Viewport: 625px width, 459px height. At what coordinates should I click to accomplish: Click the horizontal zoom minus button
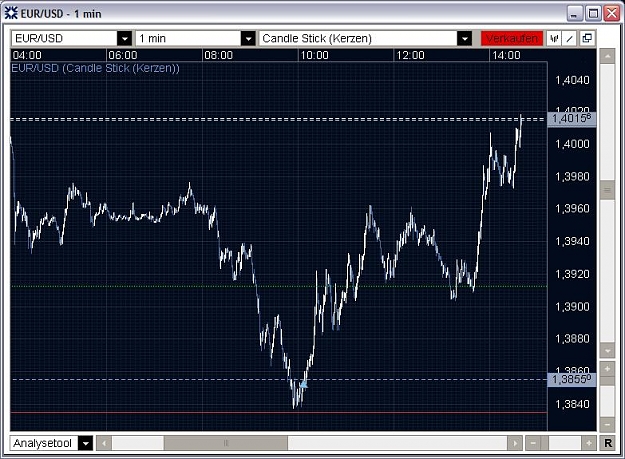(x=533, y=443)
